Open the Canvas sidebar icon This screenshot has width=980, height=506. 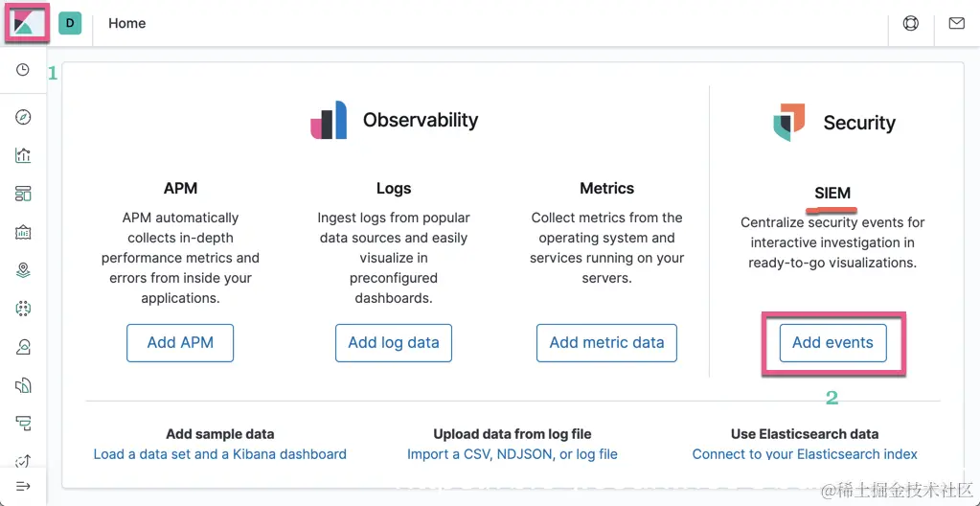23,232
